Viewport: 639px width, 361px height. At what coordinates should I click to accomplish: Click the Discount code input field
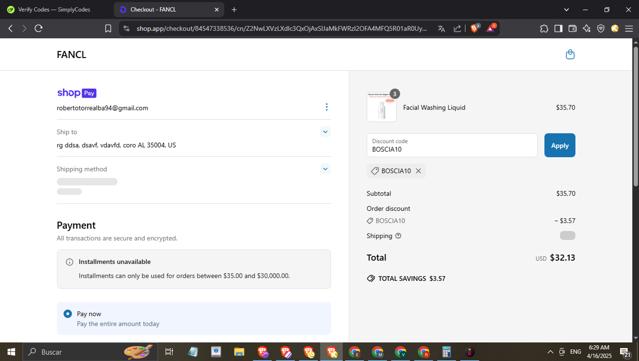452,145
